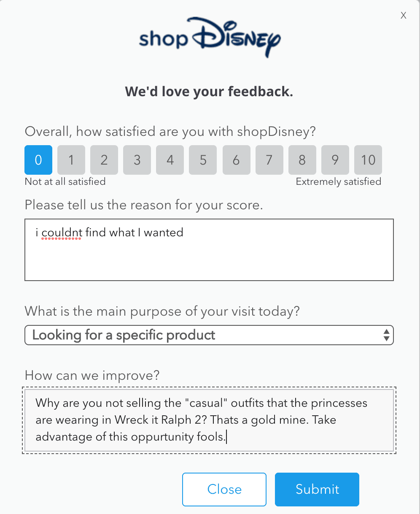The height and width of the screenshot is (514, 420).
Task: Click the Close button
Action: (224, 490)
